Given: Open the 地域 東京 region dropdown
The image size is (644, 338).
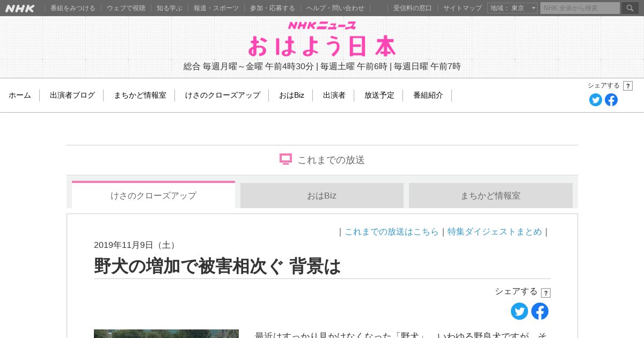Looking at the screenshot, I should point(513,8).
